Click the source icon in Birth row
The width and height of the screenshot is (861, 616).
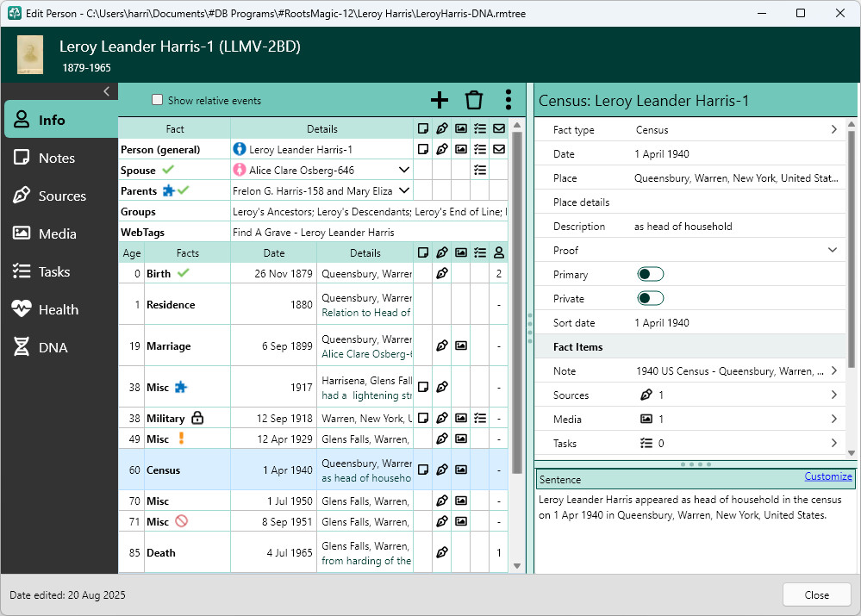coord(442,273)
